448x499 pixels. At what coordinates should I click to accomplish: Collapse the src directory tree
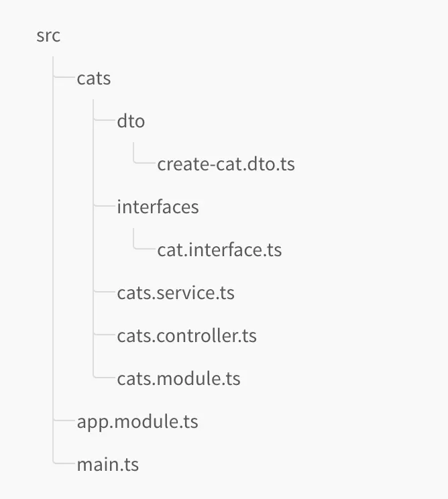click(48, 36)
